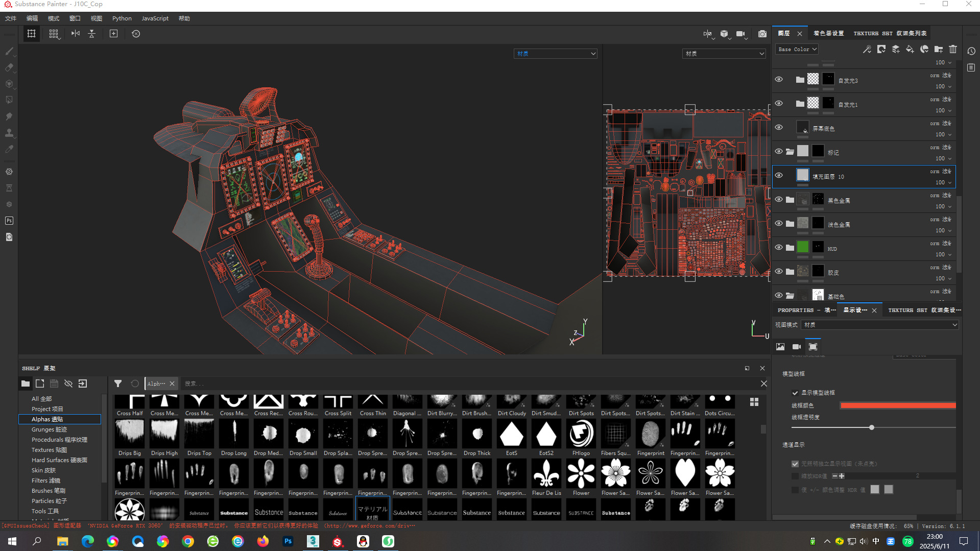The height and width of the screenshot is (551, 980).
Task: Uncheck the 显示模型线框 checkbox
Action: click(795, 393)
